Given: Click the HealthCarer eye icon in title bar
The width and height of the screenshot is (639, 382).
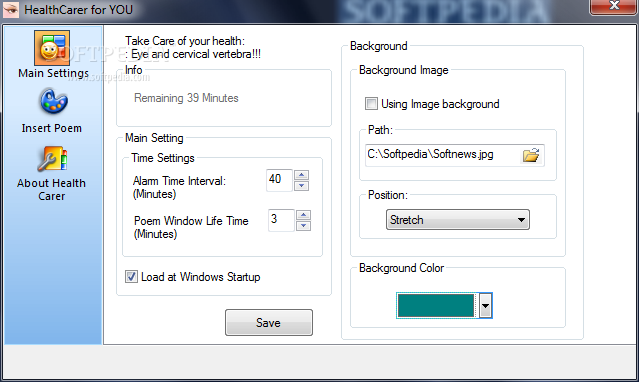Looking at the screenshot, I should point(11,9).
